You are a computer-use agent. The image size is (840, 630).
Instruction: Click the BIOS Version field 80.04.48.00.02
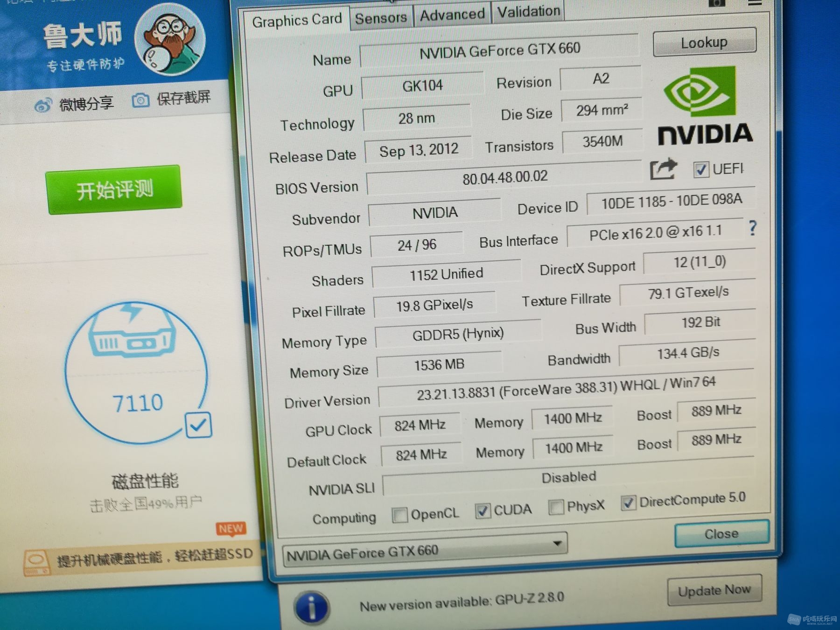(505, 177)
